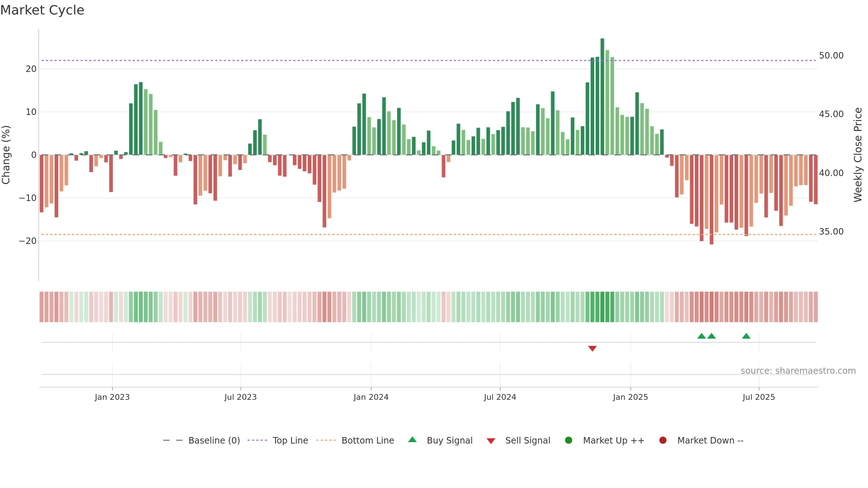Toggle the Market Down -- legend entry
868x488 pixels.
pyautogui.click(x=701, y=440)
